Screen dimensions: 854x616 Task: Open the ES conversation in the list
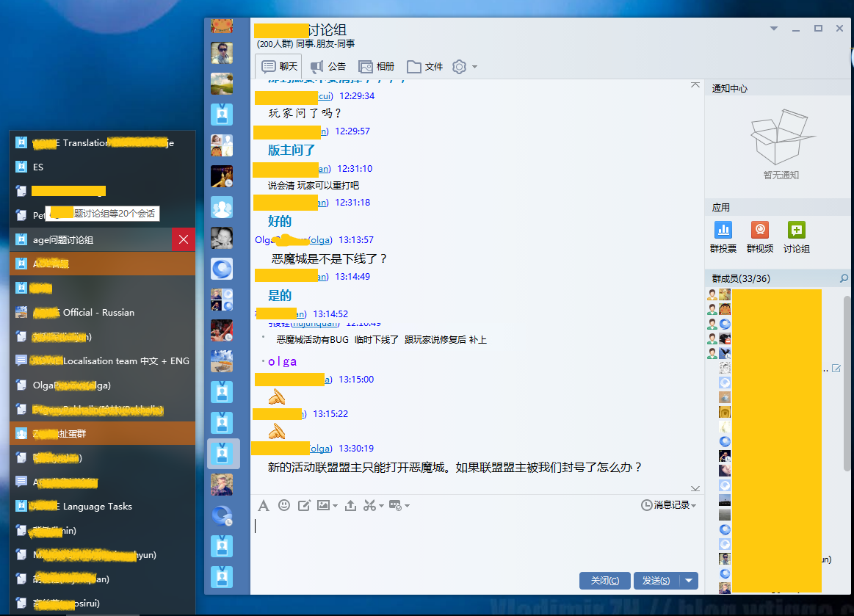102,167
